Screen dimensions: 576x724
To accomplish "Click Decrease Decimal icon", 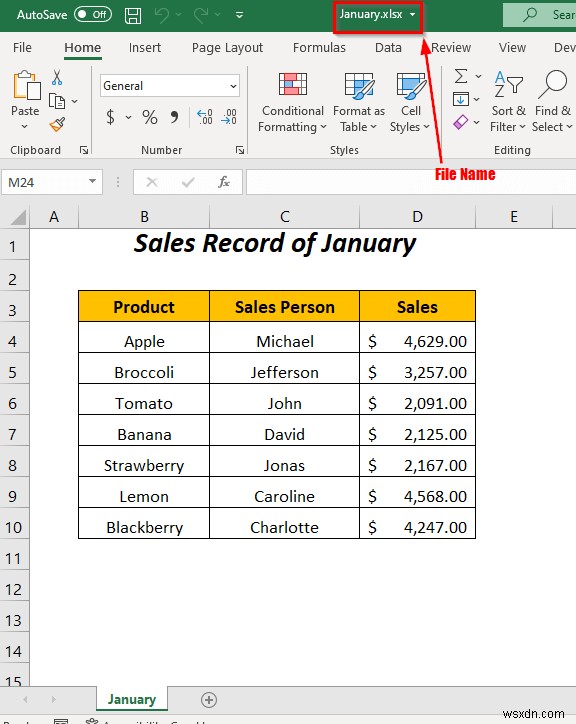I will pyautogui.click(x=229, y=117).
